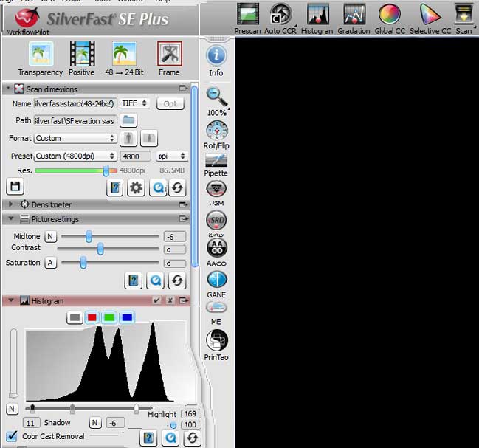Launch the PrinTao printing icon
The image size is (479, 448).
216,340
